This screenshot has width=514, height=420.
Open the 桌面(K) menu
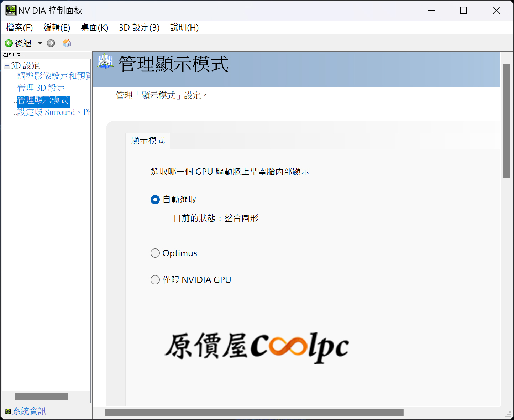pyautogui.click(x=94, y=27)
